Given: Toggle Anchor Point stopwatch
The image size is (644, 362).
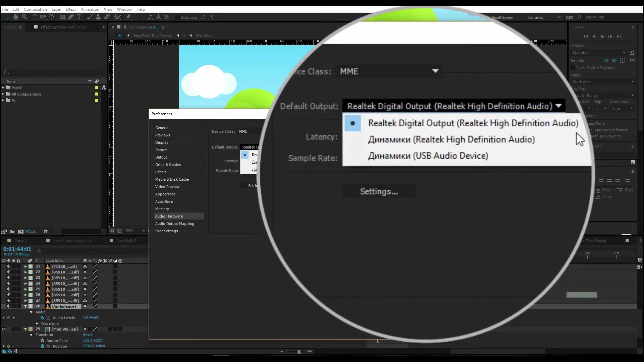Looking at the screenshot, I should click(42, 341).
